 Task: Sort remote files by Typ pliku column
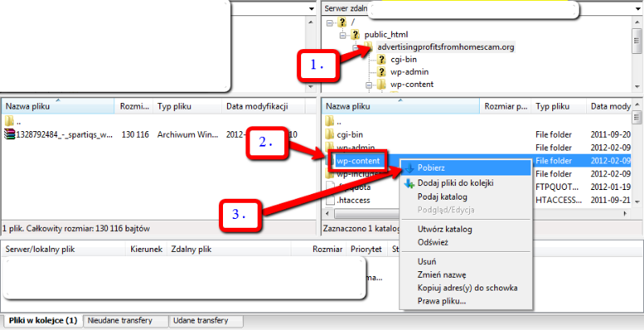coord(557,106)
